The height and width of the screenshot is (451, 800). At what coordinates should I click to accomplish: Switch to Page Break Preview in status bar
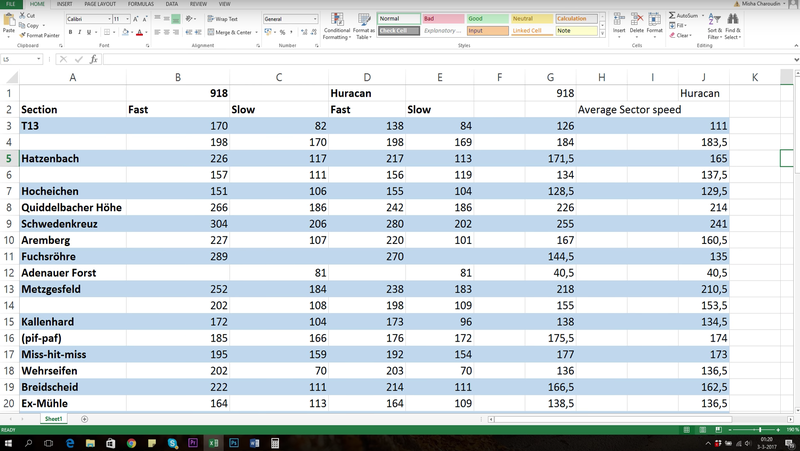[x=718, y=430]
